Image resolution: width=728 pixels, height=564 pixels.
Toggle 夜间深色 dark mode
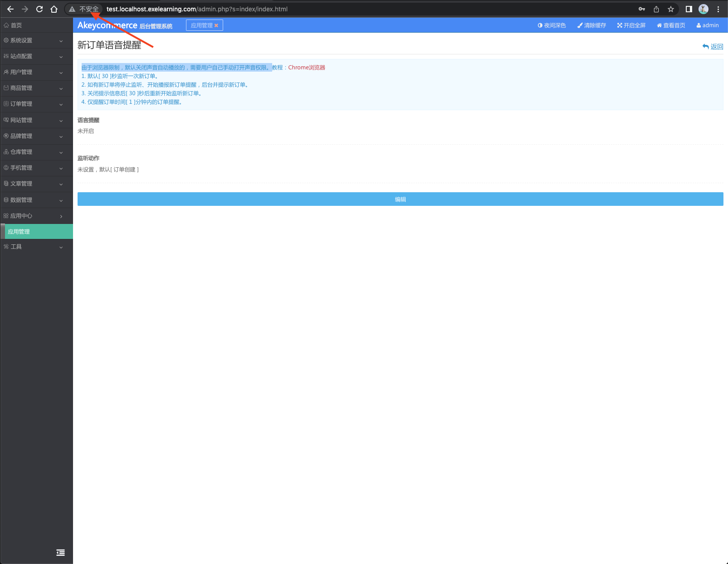pyautogui.click(x=552, y=25)
